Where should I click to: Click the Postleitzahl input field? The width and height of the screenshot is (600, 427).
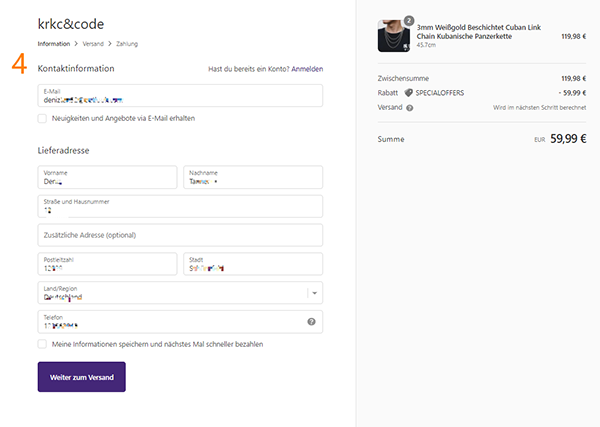click(x=108, y=264)
